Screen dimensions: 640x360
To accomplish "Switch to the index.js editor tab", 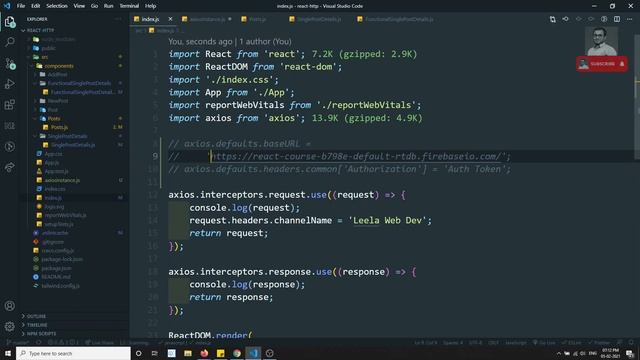I will [150, 19].
